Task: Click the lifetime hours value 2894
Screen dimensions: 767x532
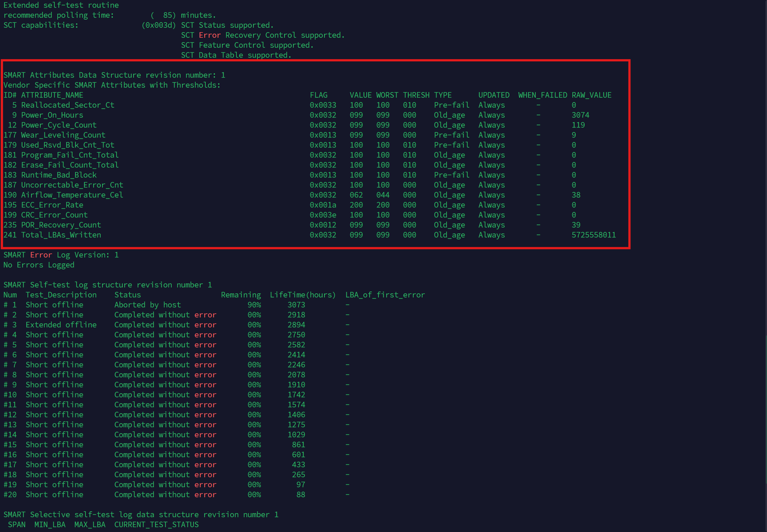Action: coord(296,325)
